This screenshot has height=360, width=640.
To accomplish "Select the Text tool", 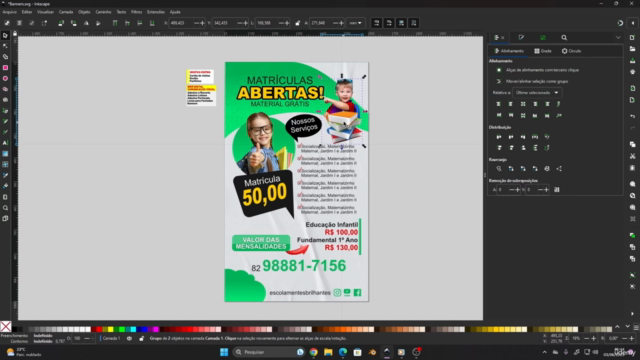I will click(x=5, y=143).
